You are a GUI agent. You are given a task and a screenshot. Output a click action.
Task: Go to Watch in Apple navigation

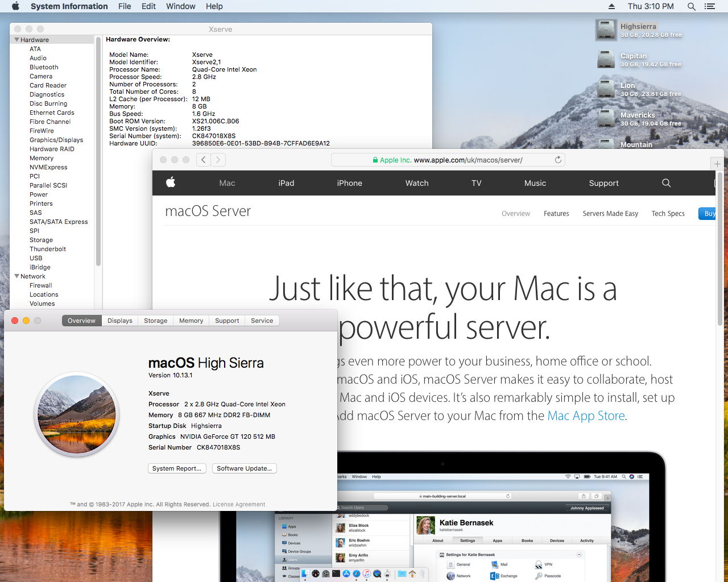tap(417, 183)
